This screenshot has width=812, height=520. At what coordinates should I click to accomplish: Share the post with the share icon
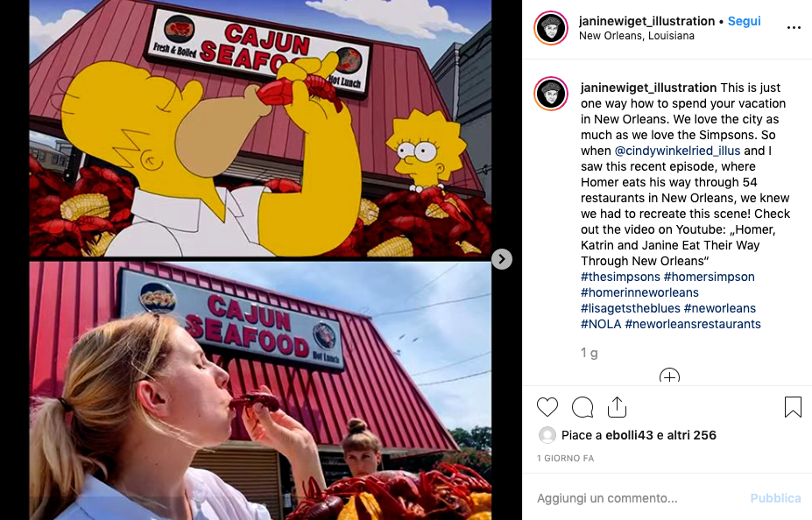pos(617,407)
